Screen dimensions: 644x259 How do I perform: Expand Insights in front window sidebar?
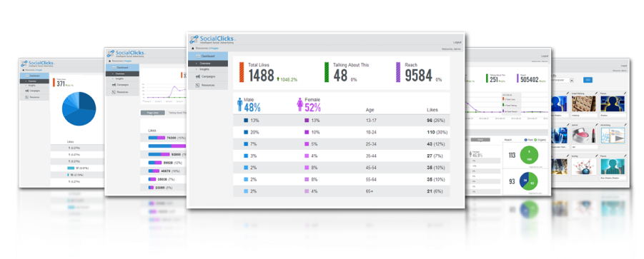(208, 69)
